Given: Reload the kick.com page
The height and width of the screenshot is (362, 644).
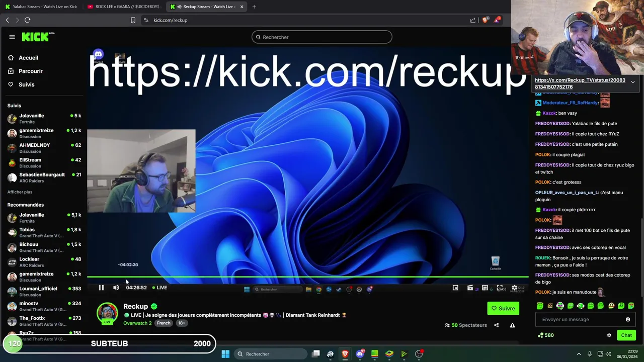Looking at the screenshot, I should tap(27, 20).
